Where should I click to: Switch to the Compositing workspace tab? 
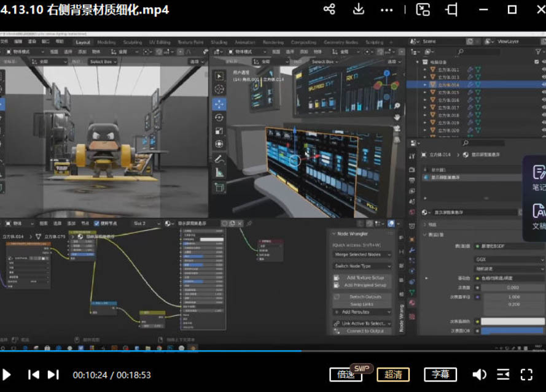click(x=303, y=42)
